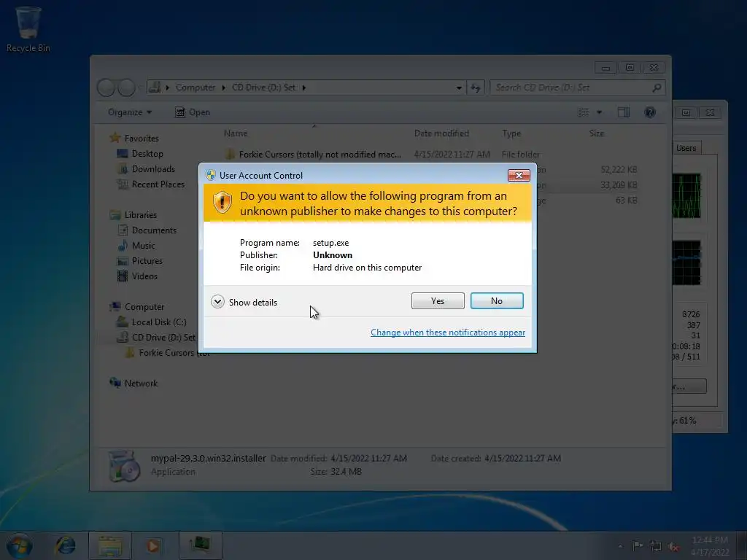
Task: Expand Show details chevron
Action: pyautogui.click(x=217, y=302)
